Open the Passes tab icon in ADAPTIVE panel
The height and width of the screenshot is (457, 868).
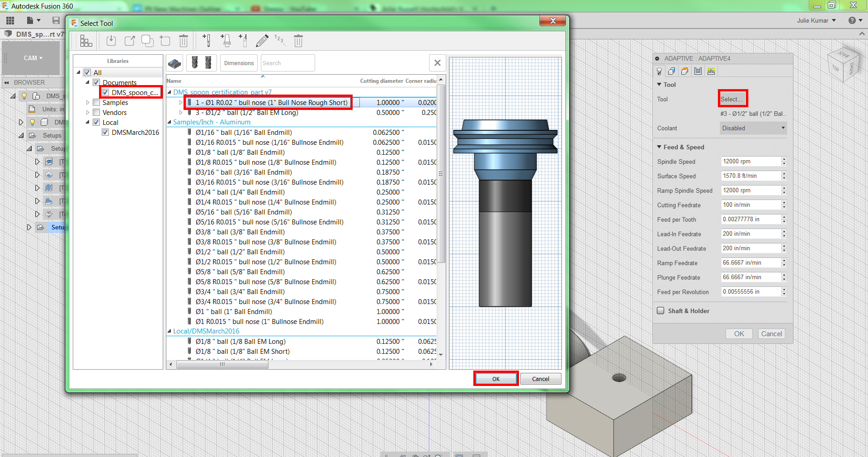coord(698,71)
